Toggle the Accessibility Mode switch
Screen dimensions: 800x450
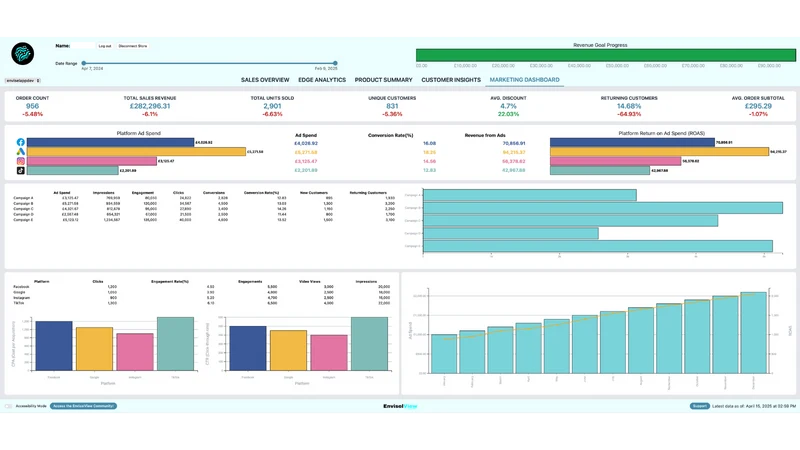pos(8,406)
